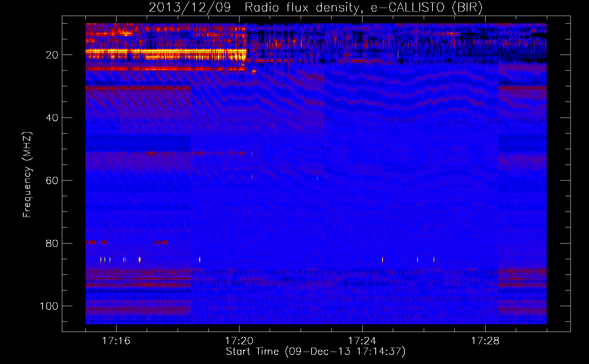
Task: Click the 40 MHz tick label
Action: pyautogui.click(x=52, y=118)
